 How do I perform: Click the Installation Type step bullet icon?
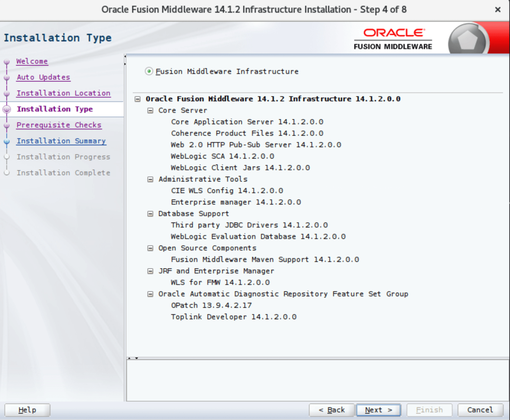click(x=7, y=109)
